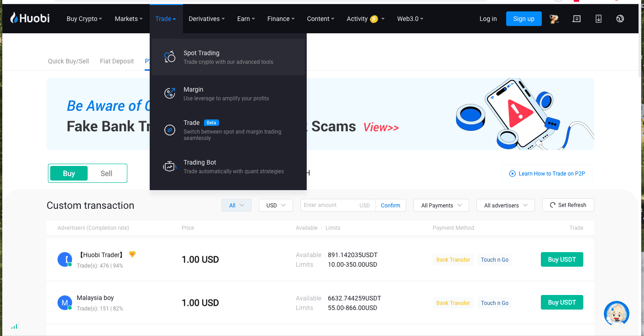
Task: Switch to the Fiat Deposit tab
Action: pyautogui.click(x=117, y=61)
